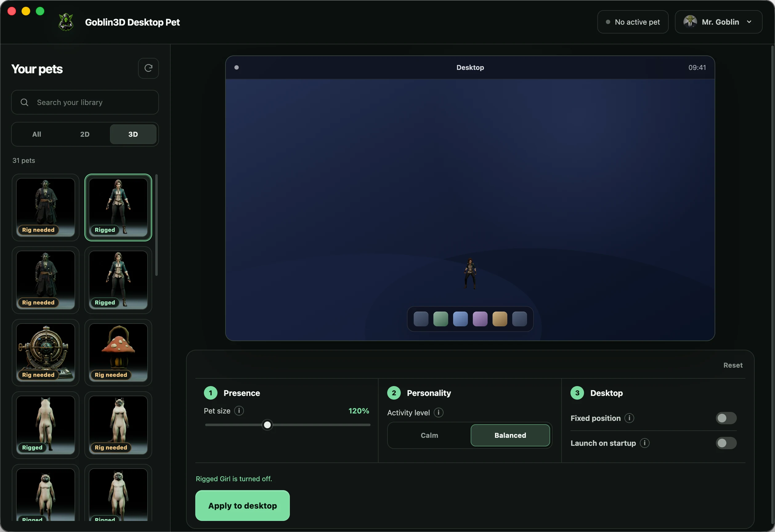Open Activity level info icon
This screenshot has width=775, height=532.
pyautogui.click(x=439, y=413)
